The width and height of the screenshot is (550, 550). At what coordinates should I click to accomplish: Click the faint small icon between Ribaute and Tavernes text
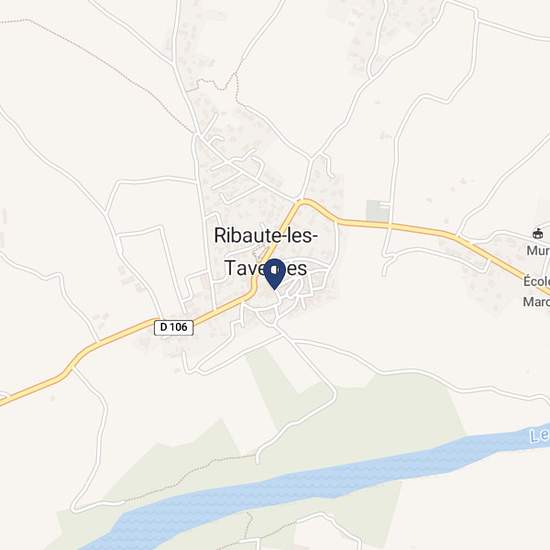(x=259, y=250)
